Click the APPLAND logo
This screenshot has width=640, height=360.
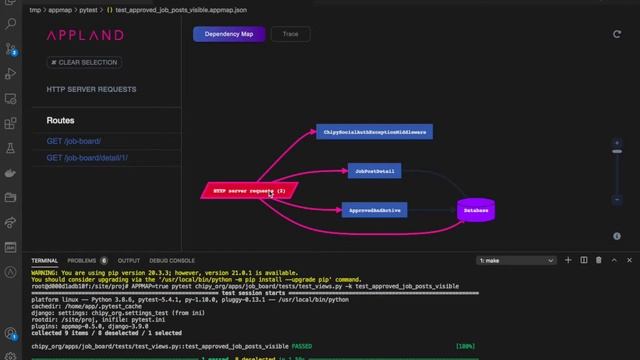click(85, 35)
